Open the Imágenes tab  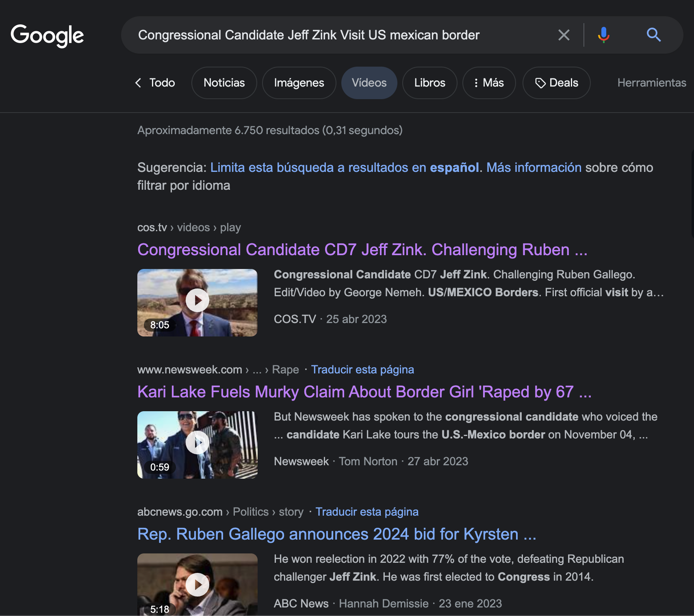tap(299, 83)
